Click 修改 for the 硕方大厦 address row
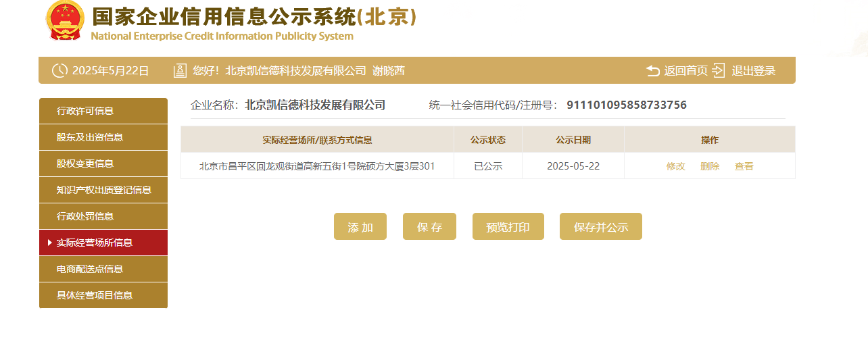Viewport: 868px width, 350px height. [x=676, y=166]
